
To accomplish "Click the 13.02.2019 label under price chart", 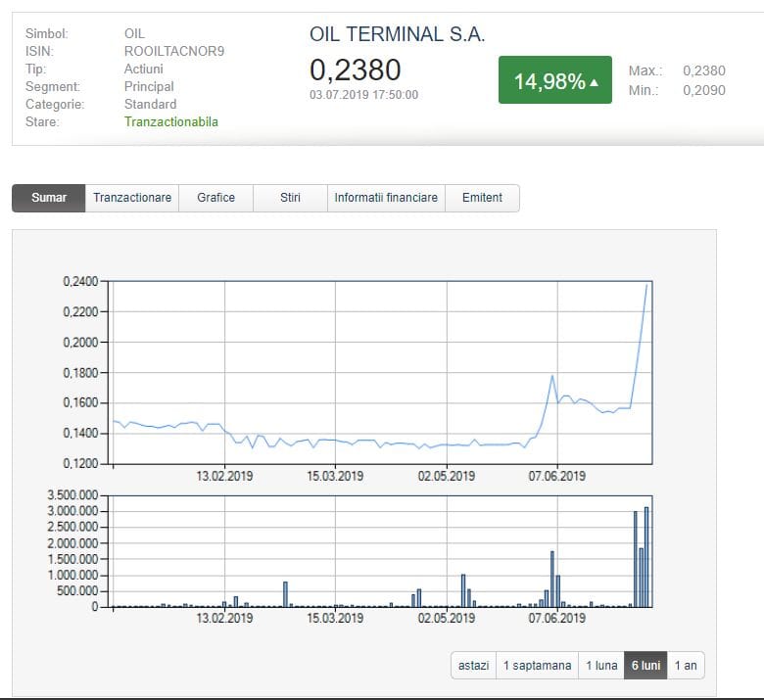I will click(224, 476).
